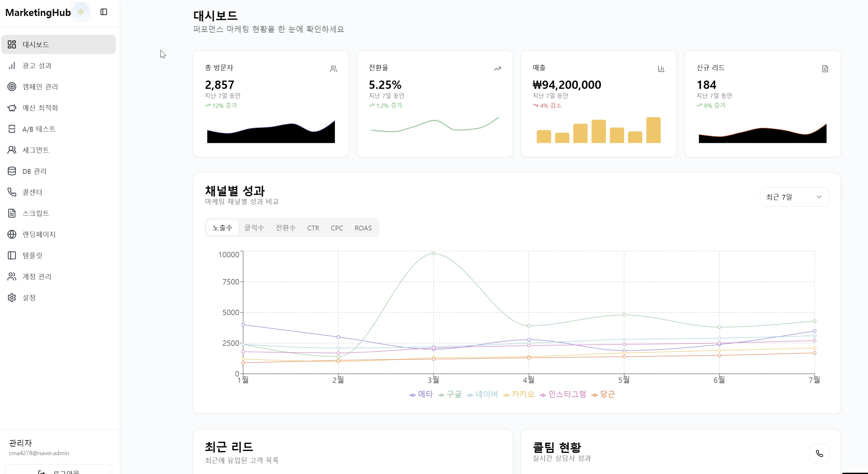This screenshot has width=868, height=474.
Task: Open 랜딩페이지 globe icon
Action: pyautogui.click(x=12, y=234)
